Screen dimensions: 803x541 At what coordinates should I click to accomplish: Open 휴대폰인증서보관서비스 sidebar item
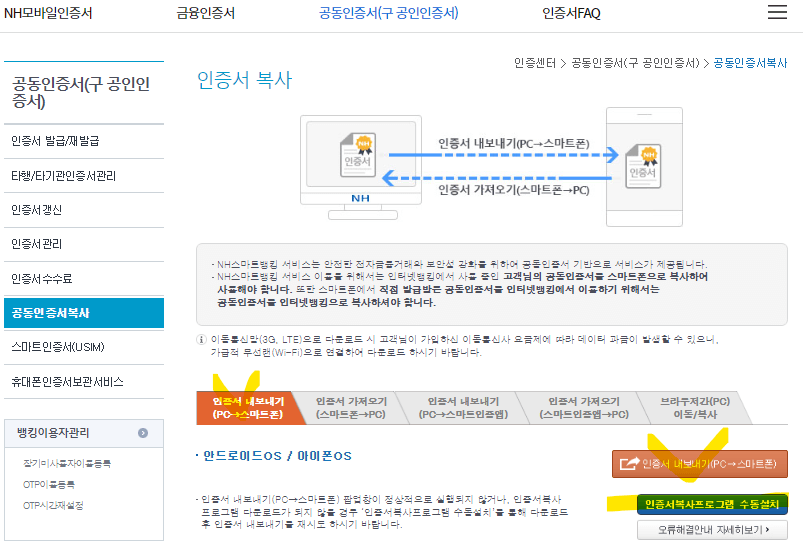[x=84, y=382]
